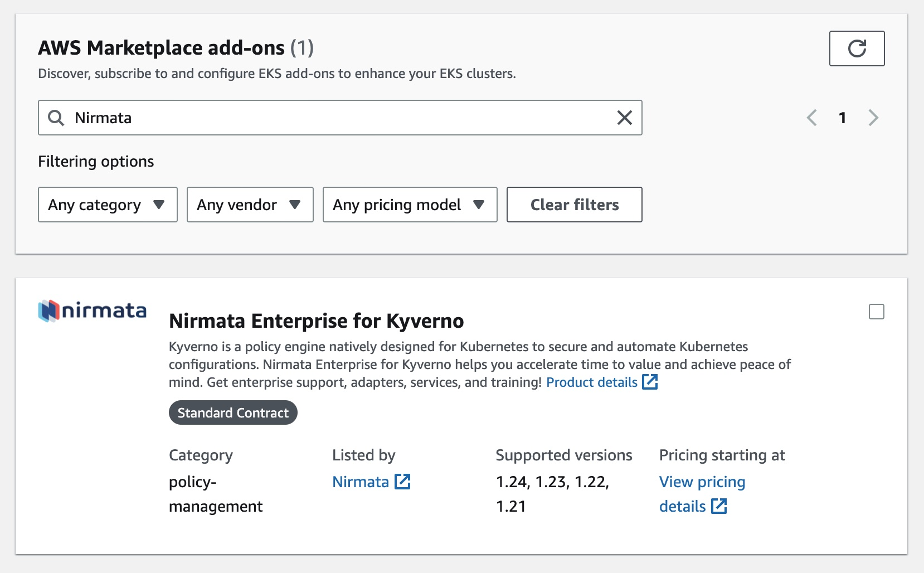This screenshot has height=573, width=924.
Task: Open the Any category dropdown
Action: 108,205
